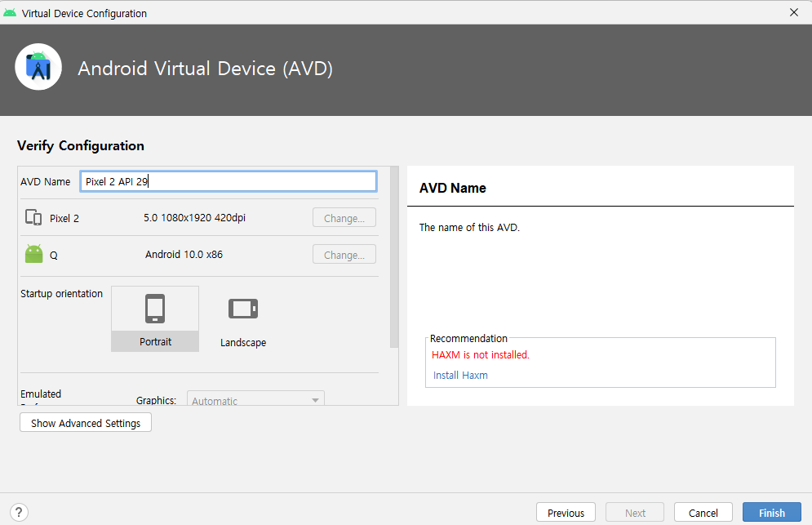Select Portrait startup orientation
Screen dimensions: 812x525
[x=155, y=318]
